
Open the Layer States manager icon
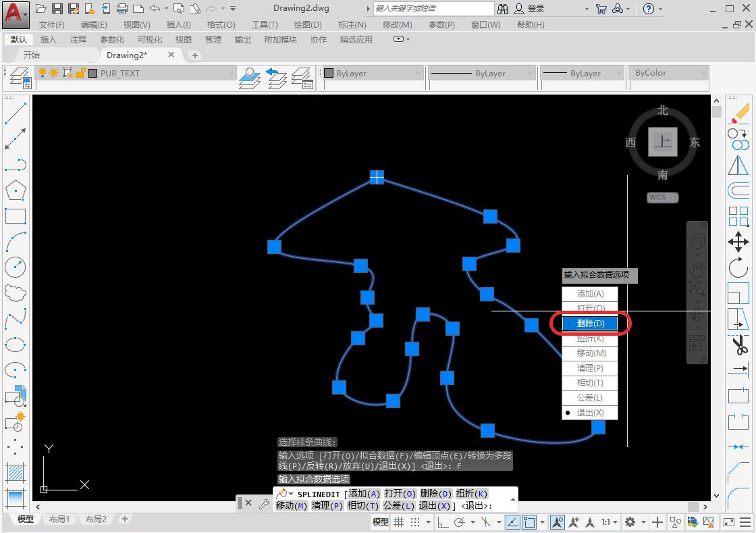point(303,78)
